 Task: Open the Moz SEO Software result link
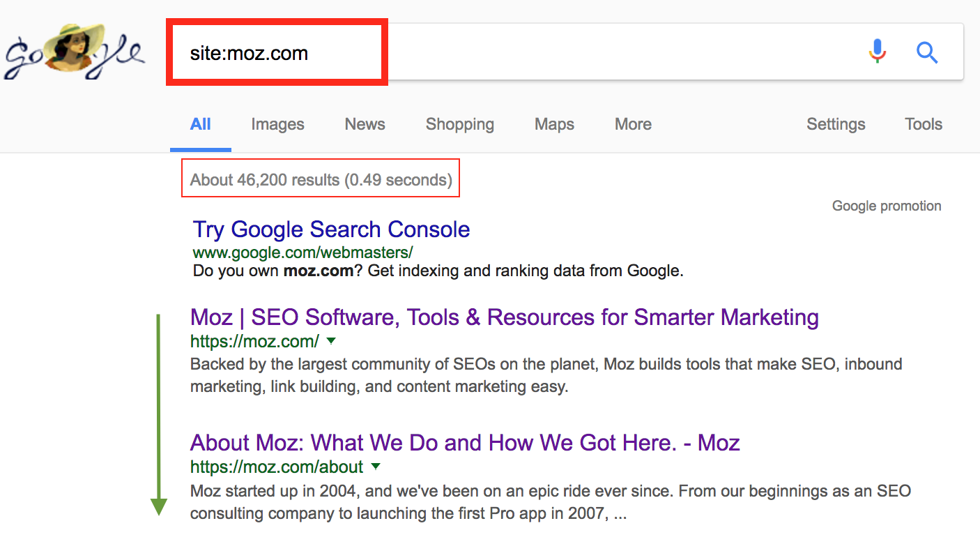(504, 317)
